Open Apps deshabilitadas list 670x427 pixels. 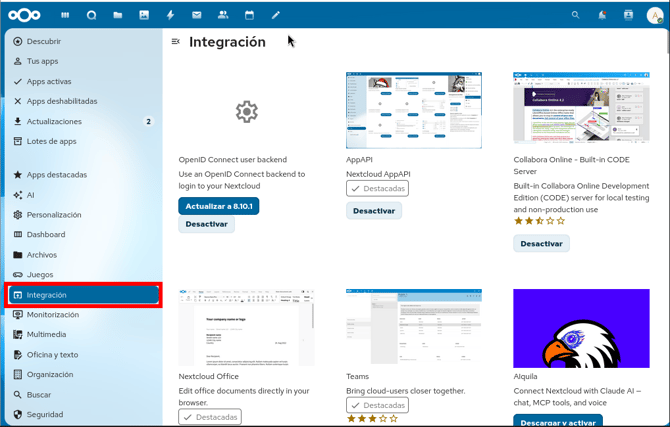tap(62, 102)
